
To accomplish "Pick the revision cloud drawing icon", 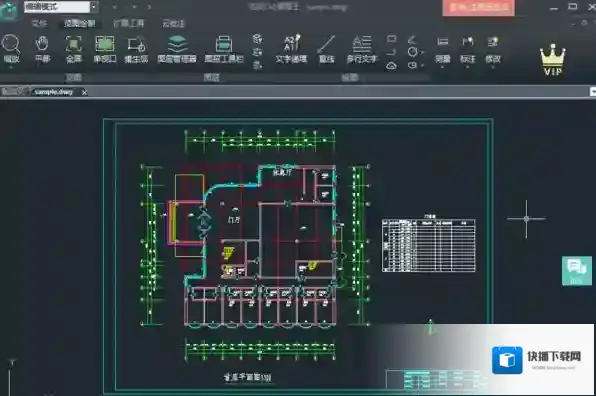I will [392, 66].
